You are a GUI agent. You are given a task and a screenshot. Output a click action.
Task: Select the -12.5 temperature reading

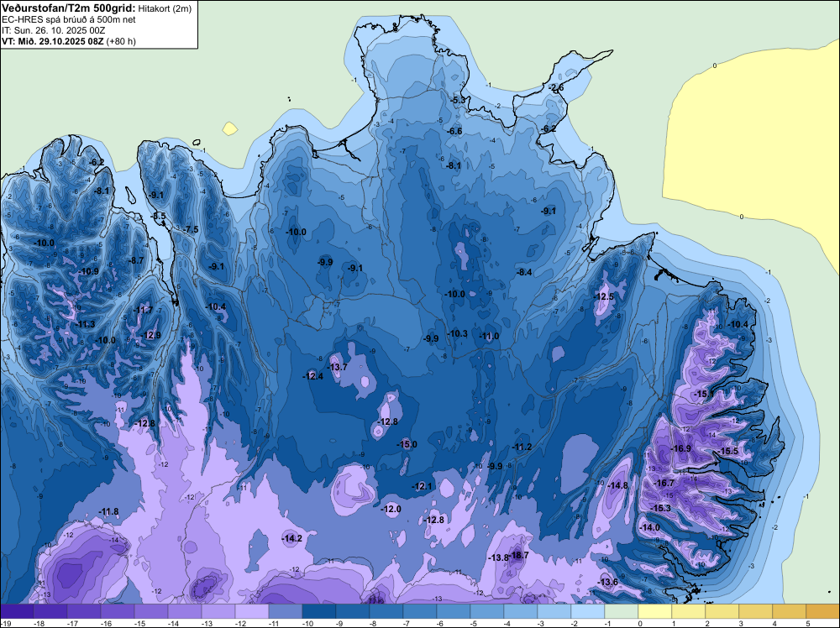point(604,296)
